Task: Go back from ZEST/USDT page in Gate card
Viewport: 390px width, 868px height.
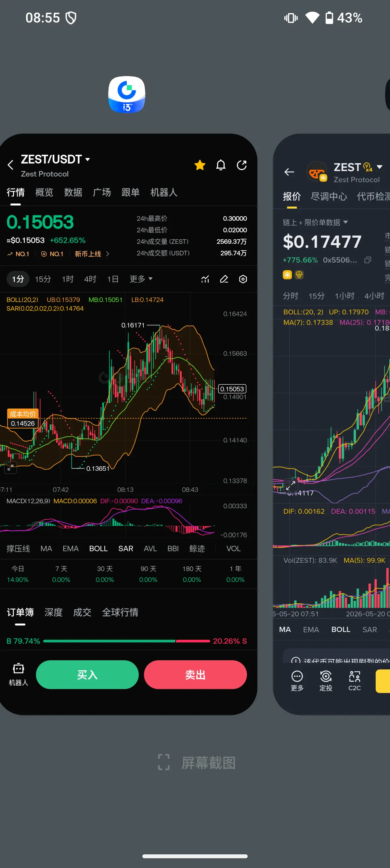Action: 10,165
